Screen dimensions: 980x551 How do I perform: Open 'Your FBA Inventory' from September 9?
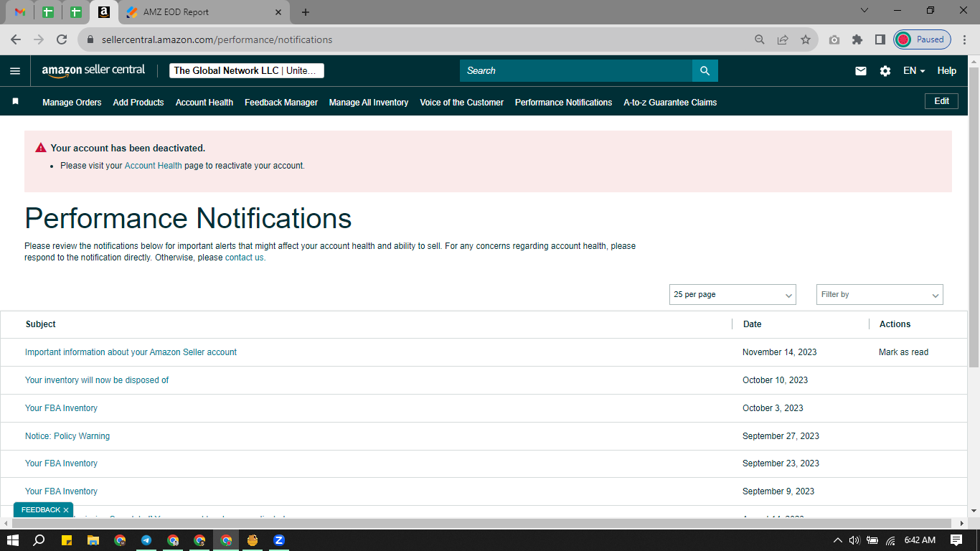61,491
